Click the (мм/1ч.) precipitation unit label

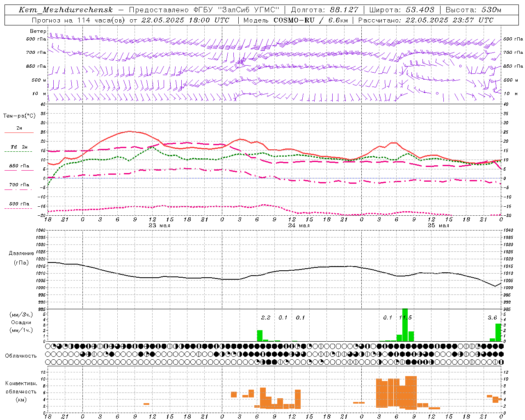[x=21, y=330]
